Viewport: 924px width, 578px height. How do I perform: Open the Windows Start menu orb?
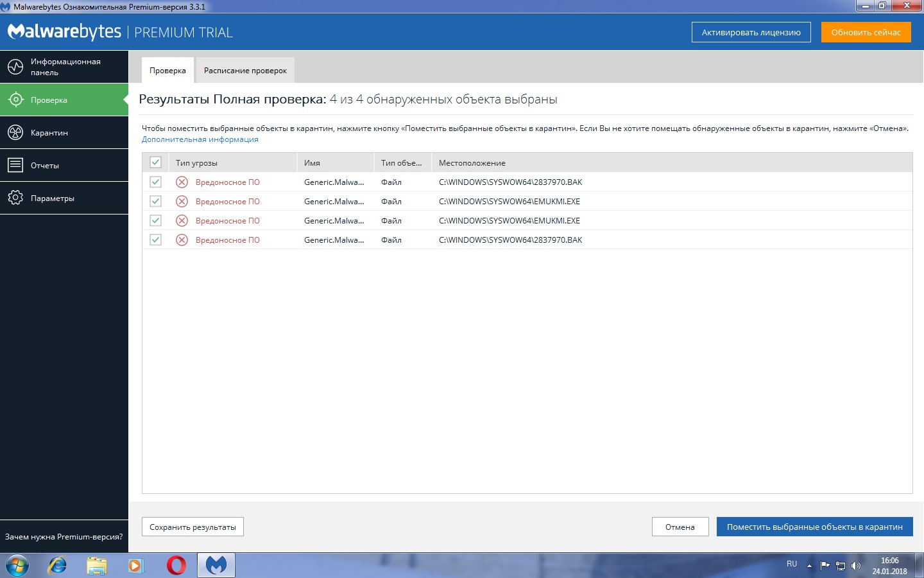coord(17,566)
